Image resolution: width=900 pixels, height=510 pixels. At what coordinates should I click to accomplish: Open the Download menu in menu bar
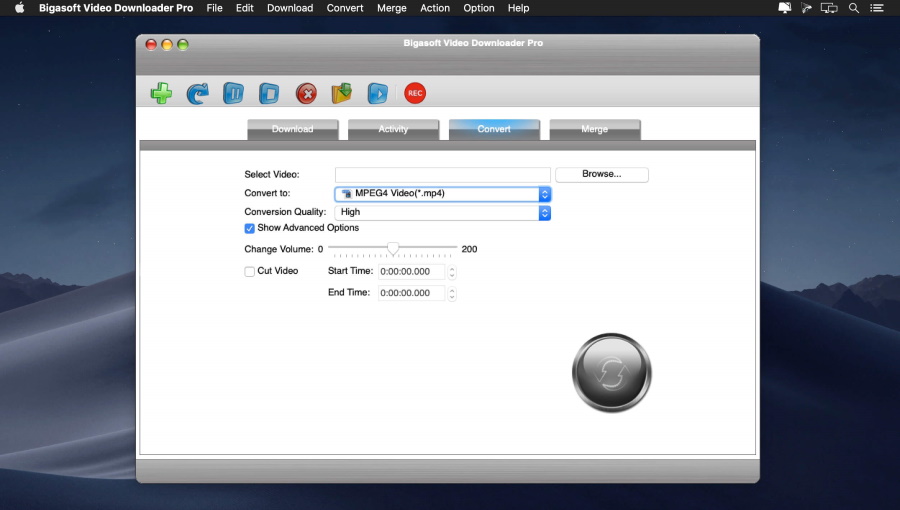point(290,8)
